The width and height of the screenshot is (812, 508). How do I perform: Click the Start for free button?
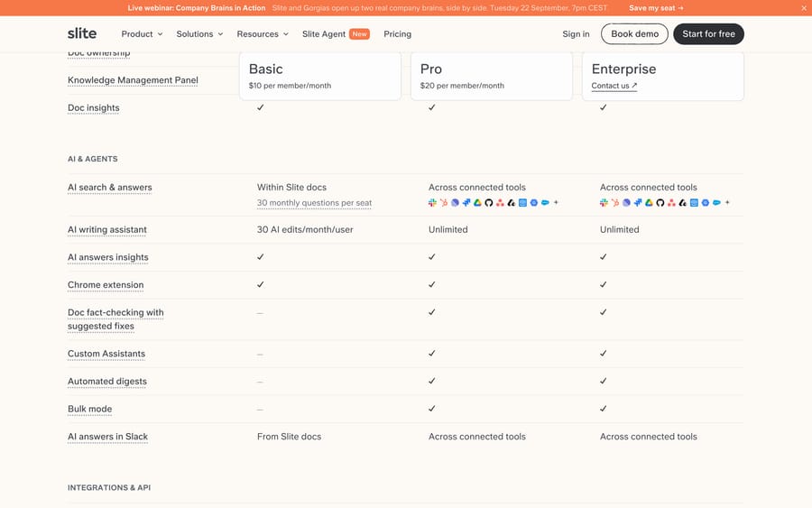click(708, 33)
